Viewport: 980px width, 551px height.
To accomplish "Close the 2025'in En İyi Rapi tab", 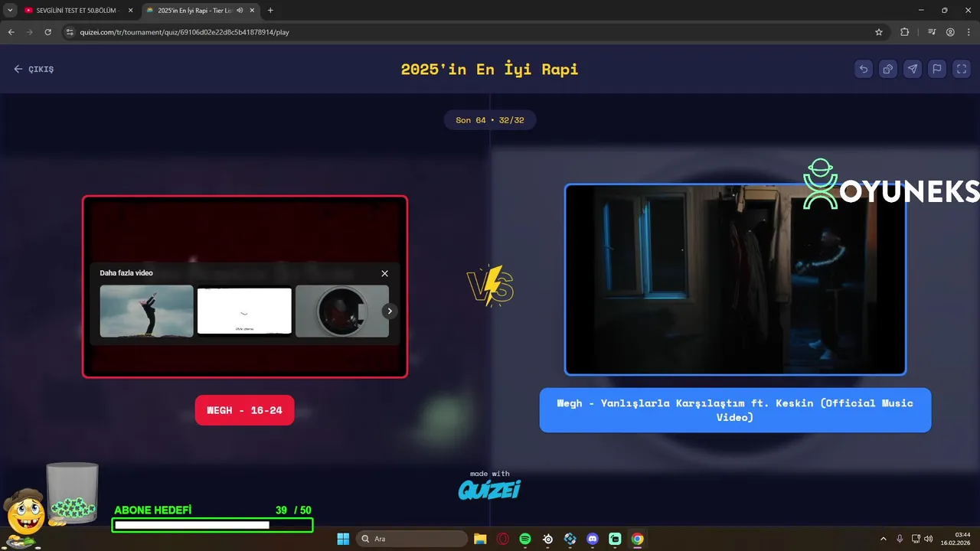I will coord(252,11).
